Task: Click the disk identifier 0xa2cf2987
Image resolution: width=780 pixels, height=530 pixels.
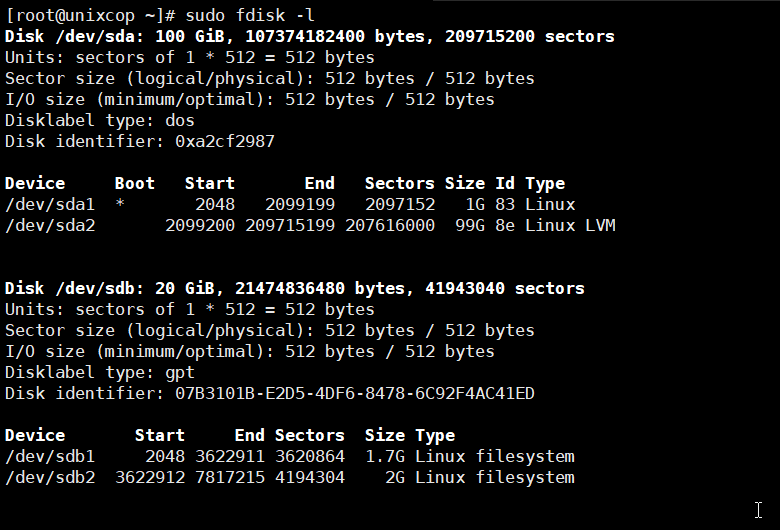Action: point(225,141)
